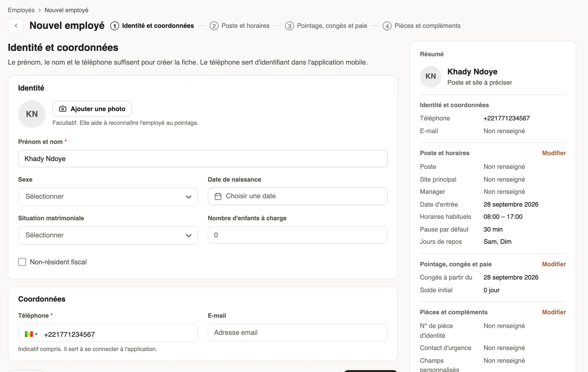Click the camera icon on Ajouter une photo
This screenshot has height=372, width=588.
[63, 109]
